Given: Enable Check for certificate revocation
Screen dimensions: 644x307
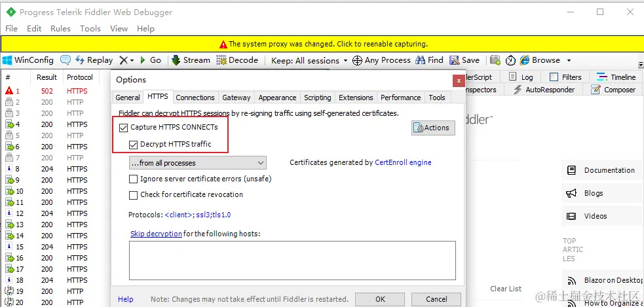Looking at the screenshot, I should (133, 195).
